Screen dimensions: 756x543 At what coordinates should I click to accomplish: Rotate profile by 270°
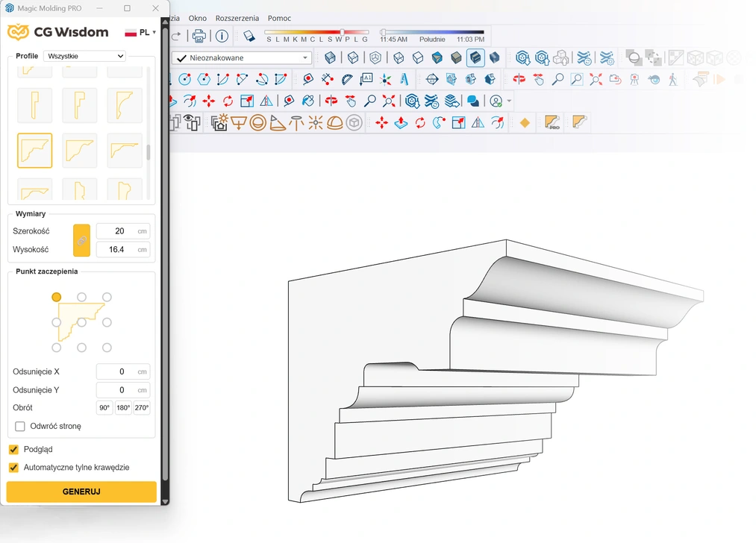coord(142,407)
